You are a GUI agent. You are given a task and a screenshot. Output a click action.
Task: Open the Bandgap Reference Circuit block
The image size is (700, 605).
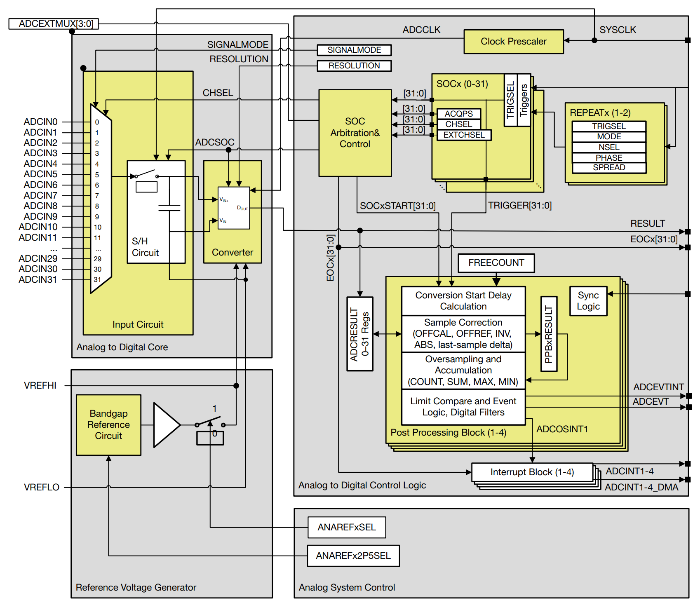tap(108, 424)
